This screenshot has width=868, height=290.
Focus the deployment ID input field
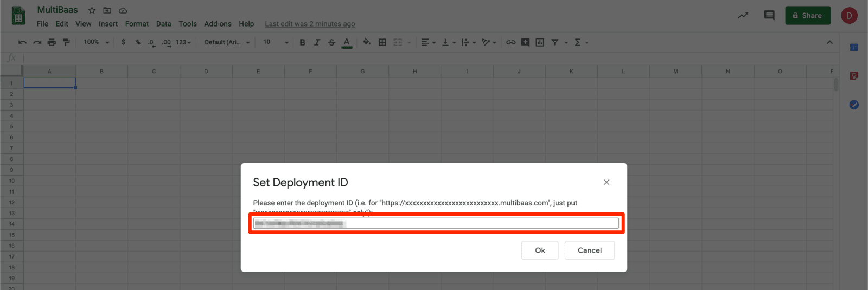pyautogui.click(x=436, y=223)
